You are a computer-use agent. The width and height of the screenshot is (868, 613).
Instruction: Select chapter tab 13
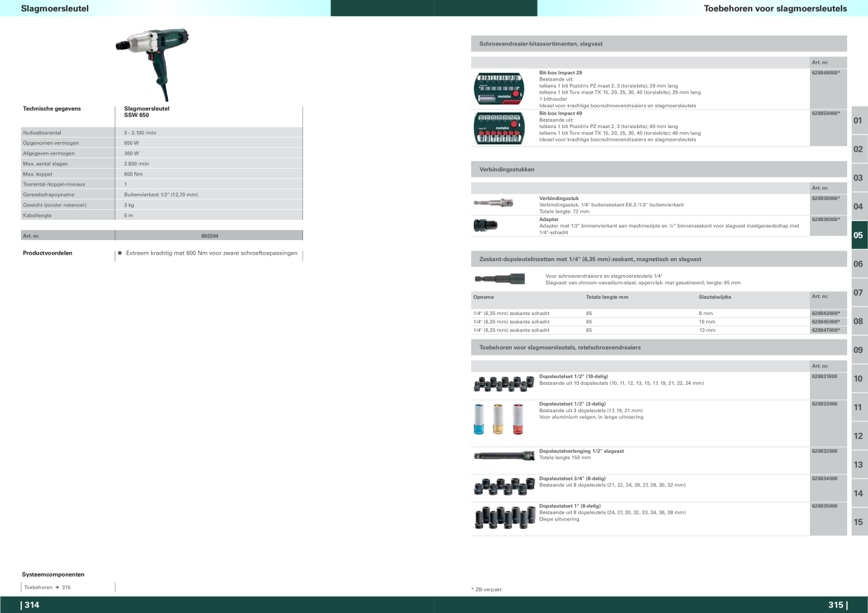tap(858, 465)
